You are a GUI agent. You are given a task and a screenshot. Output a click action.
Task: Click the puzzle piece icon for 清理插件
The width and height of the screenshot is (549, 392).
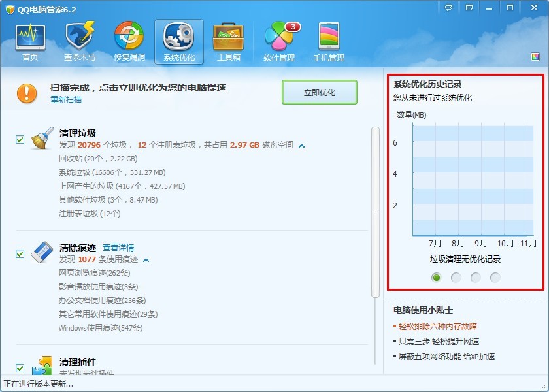tap(42, 365)
